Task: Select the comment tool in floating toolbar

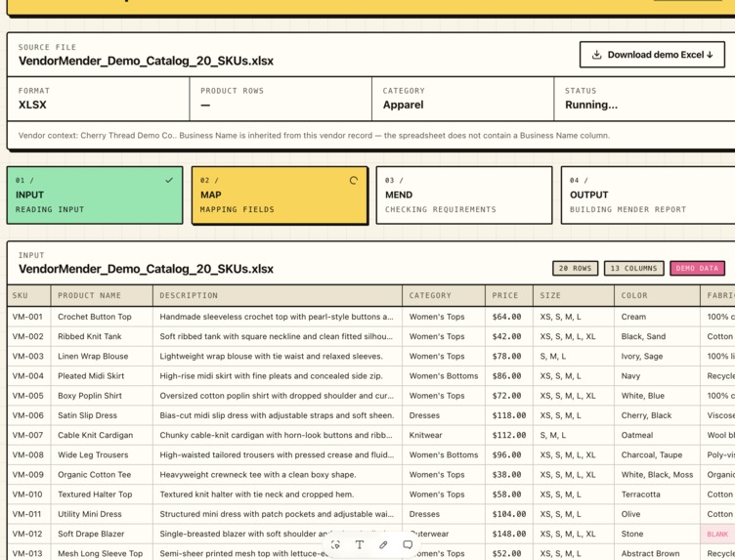Action: point(408,544)
